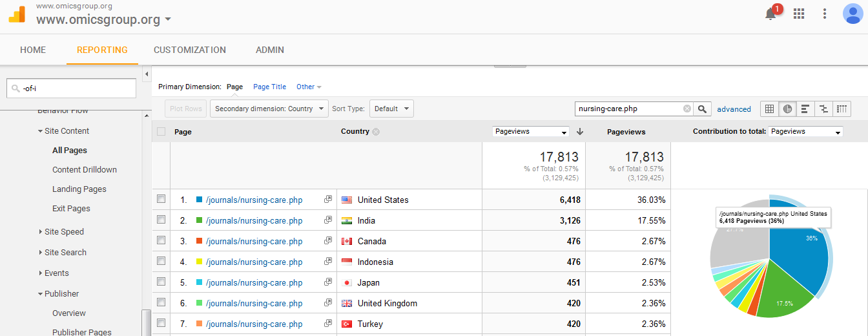Click the Plot Rows button

pos(185,109)
